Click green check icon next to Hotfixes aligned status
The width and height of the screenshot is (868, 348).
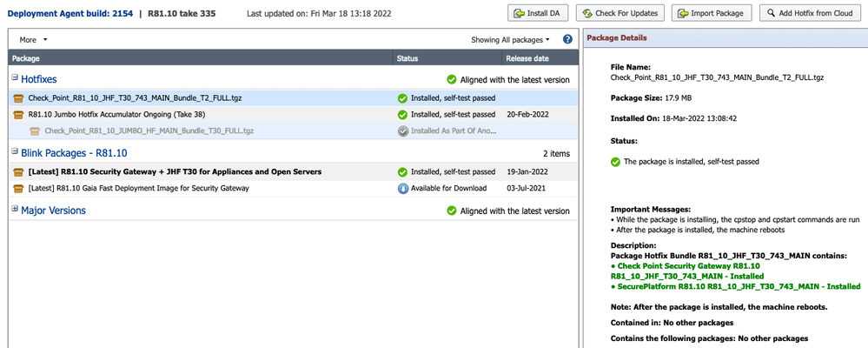(x=452, y=80)
